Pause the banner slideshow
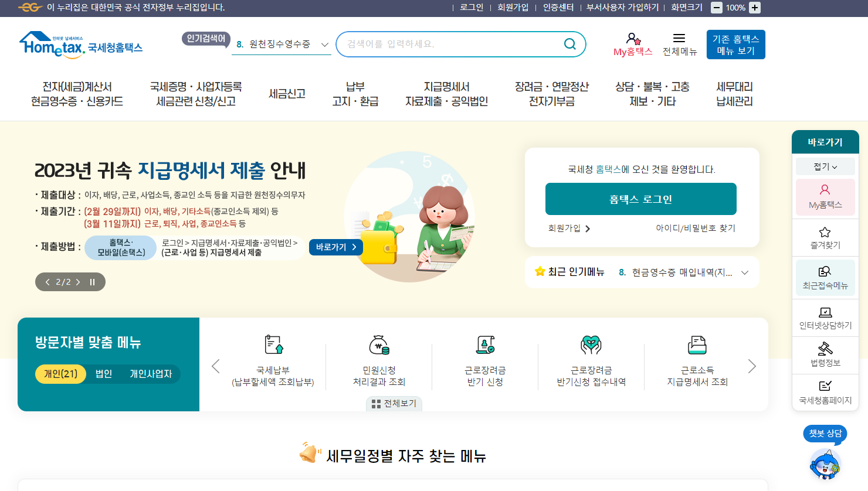 click(91, 282)
